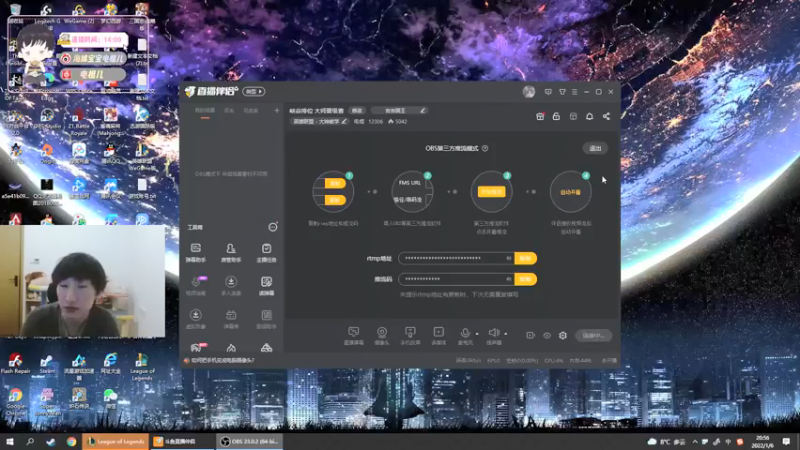The width and height of the screenshot is (800, 450).
Task: Open the Windows Start menu
Action: (10, 442)
